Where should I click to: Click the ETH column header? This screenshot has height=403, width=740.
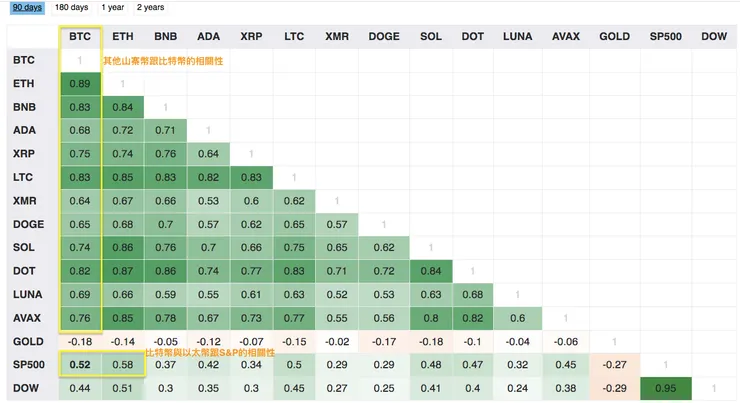coord(123,37)
